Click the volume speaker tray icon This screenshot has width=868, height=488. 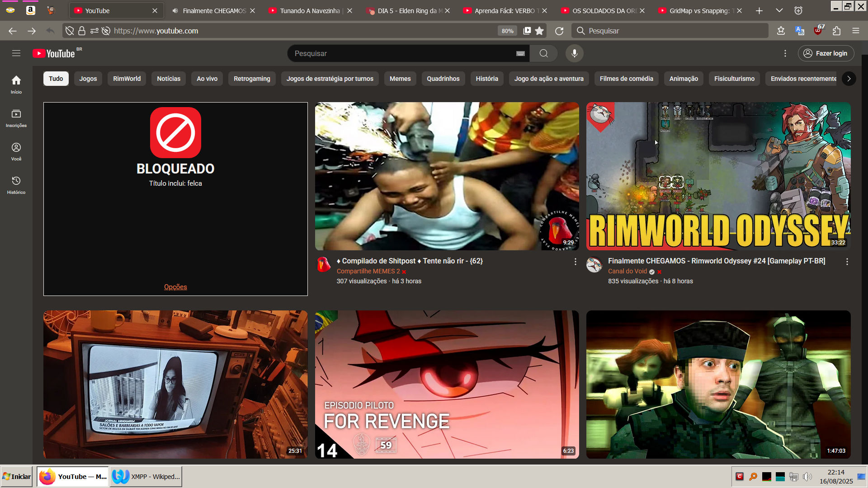pos(807,476)
